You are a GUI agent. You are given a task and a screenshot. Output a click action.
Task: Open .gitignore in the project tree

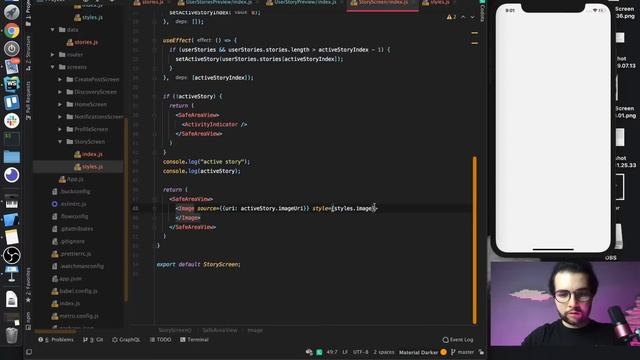tap(69, 241)
